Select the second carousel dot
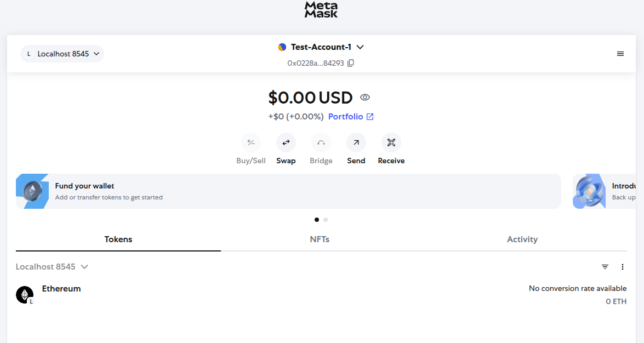This screenshot has height=343, width=644. pos(326,220)
